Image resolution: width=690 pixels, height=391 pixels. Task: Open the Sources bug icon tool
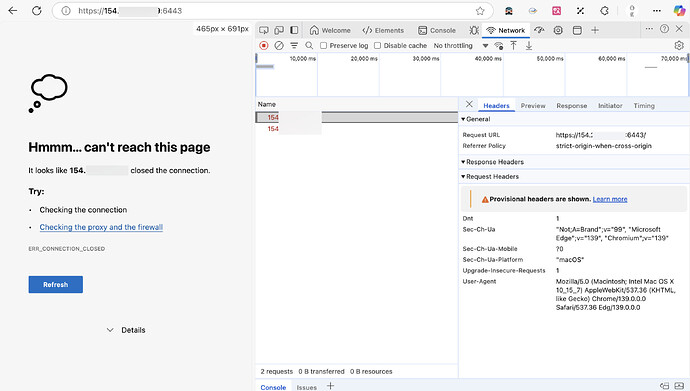pos(474,30)
